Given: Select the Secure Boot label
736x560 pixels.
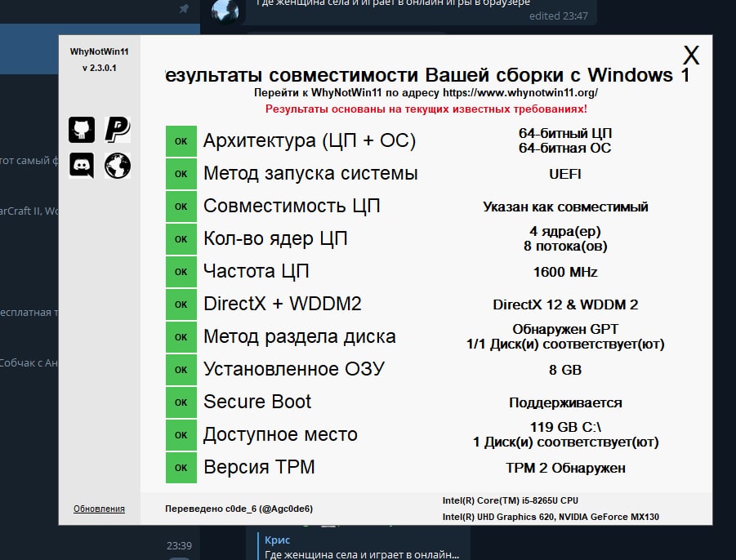Looking at the screenshot, I should (257, 402).
